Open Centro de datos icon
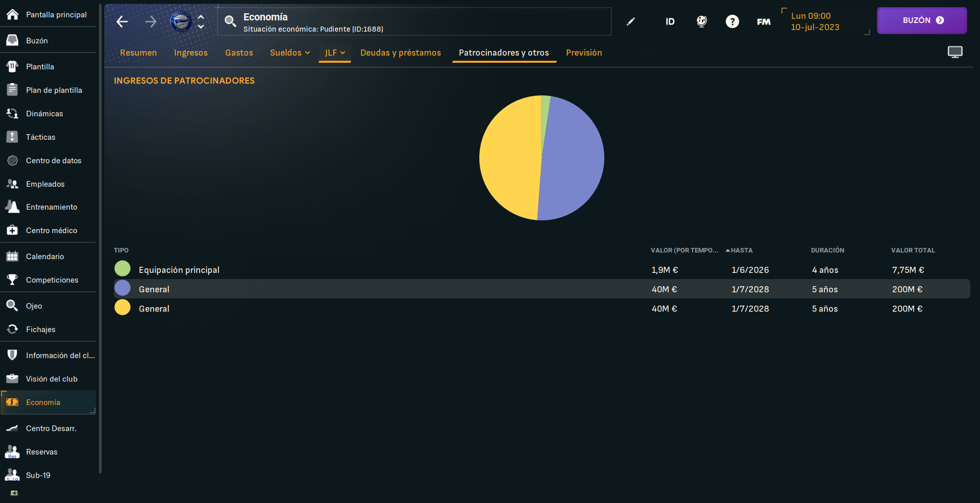The width and height of the screenshot is (980, 503). tap(12, 160)
